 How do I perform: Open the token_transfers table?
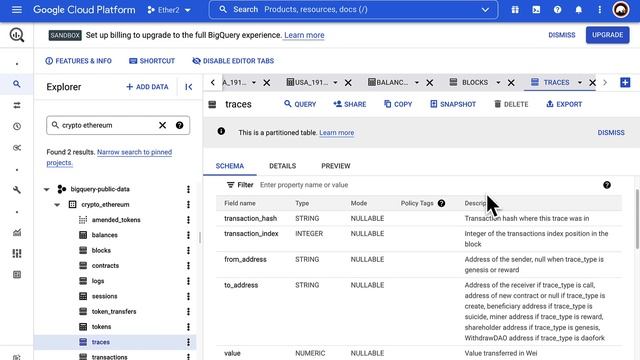114,312
